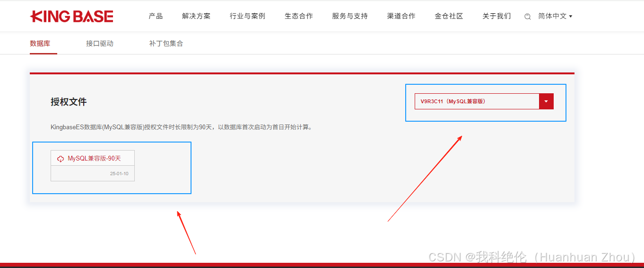Open the 金仓社区 menu

pos(449,16)
